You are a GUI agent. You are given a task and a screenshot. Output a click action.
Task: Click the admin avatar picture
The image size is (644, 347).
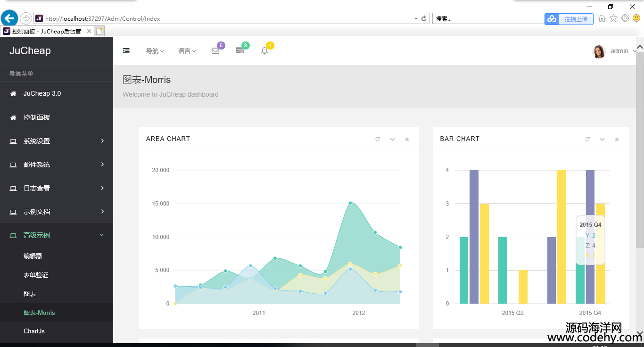click(x=598, y=51)
